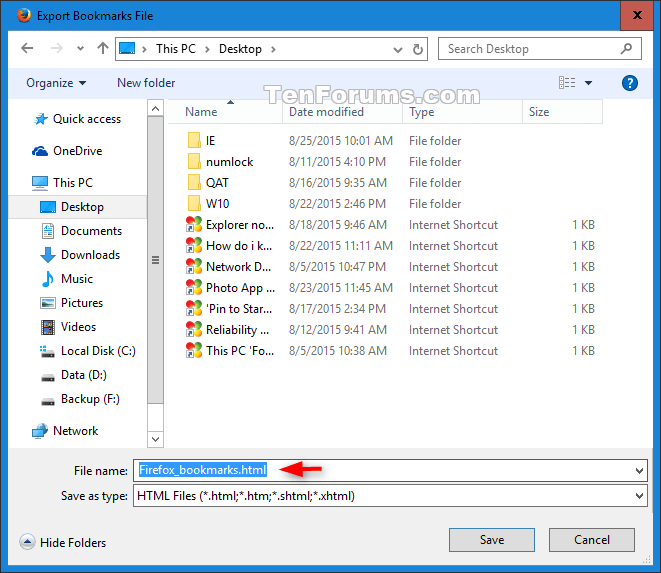Click the Back navigation arrow
Screen dimensions: 661x573
click(27, 48)
